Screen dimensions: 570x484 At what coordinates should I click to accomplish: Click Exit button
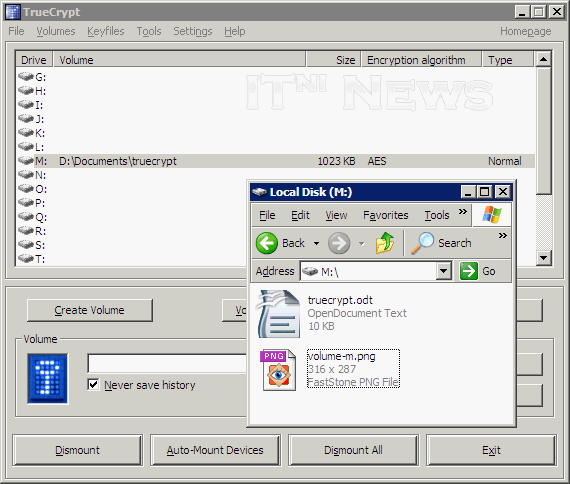point(491,450)
